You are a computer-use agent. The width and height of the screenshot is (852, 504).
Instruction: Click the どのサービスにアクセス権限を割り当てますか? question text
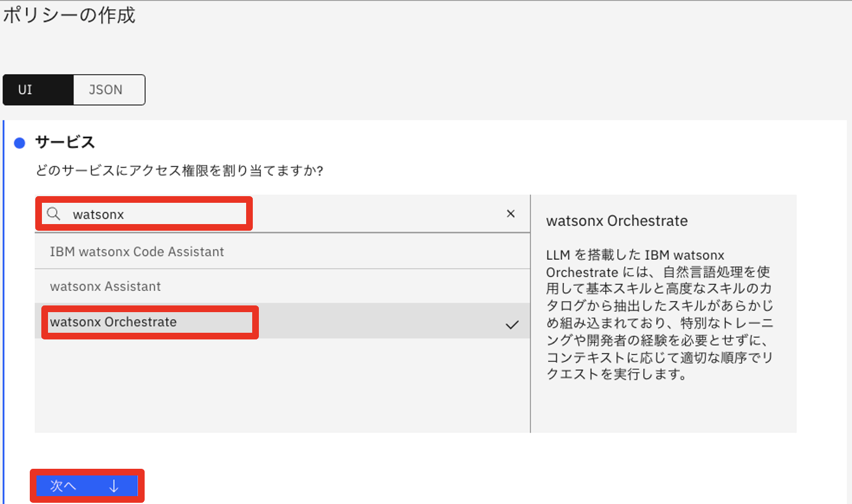click(x=179, y=171)
